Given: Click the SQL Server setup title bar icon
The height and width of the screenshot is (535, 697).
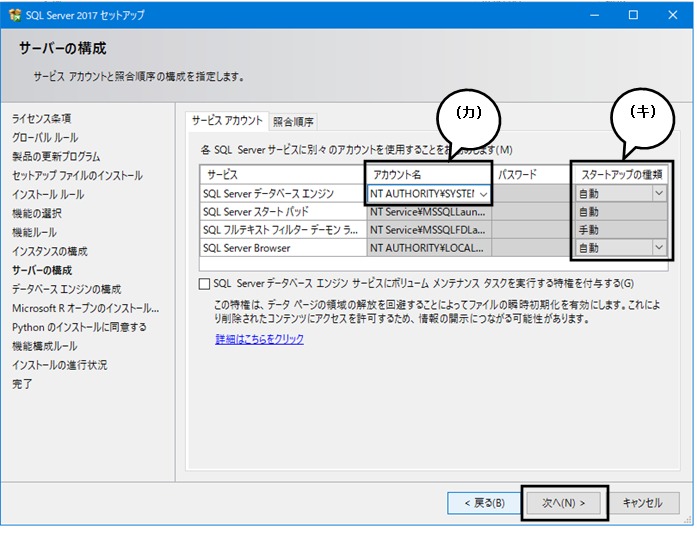Looking at the screenshot, I should coord(15,15).
